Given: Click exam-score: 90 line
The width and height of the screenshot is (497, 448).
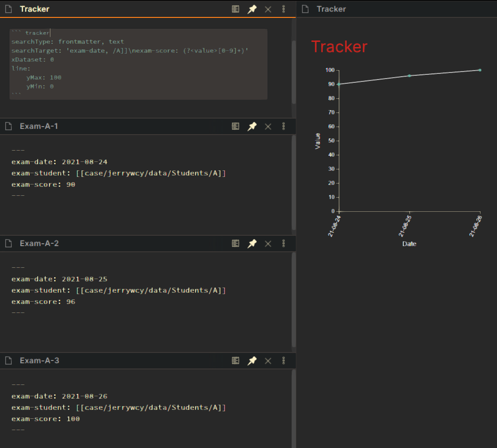Looking at the screenshot, I should click(43, 184).
